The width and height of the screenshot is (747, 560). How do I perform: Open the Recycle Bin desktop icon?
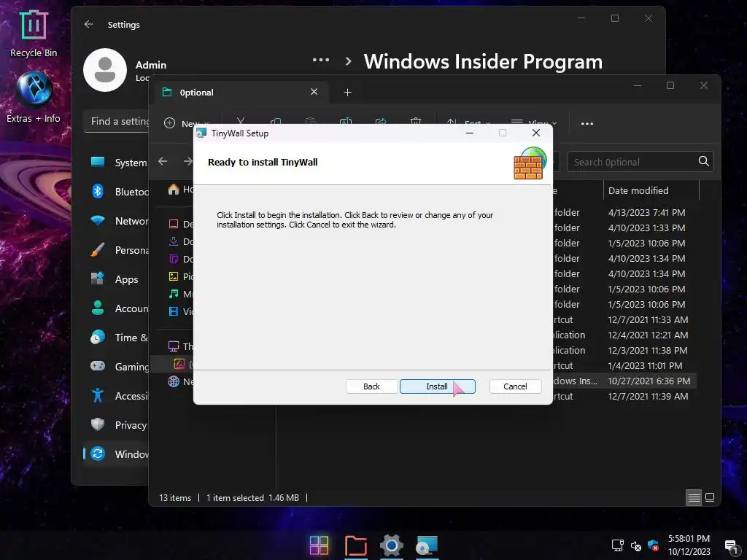click(34, 34)
